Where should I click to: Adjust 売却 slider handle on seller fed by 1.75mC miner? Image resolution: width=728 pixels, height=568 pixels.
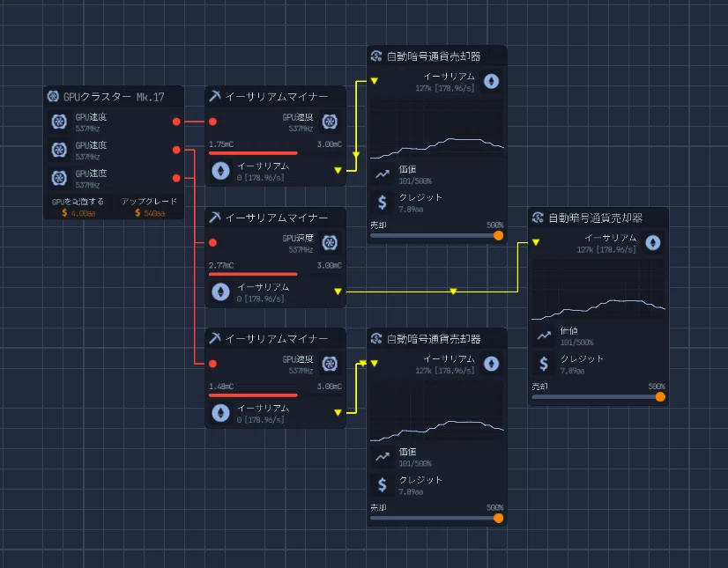pos(498,236)
